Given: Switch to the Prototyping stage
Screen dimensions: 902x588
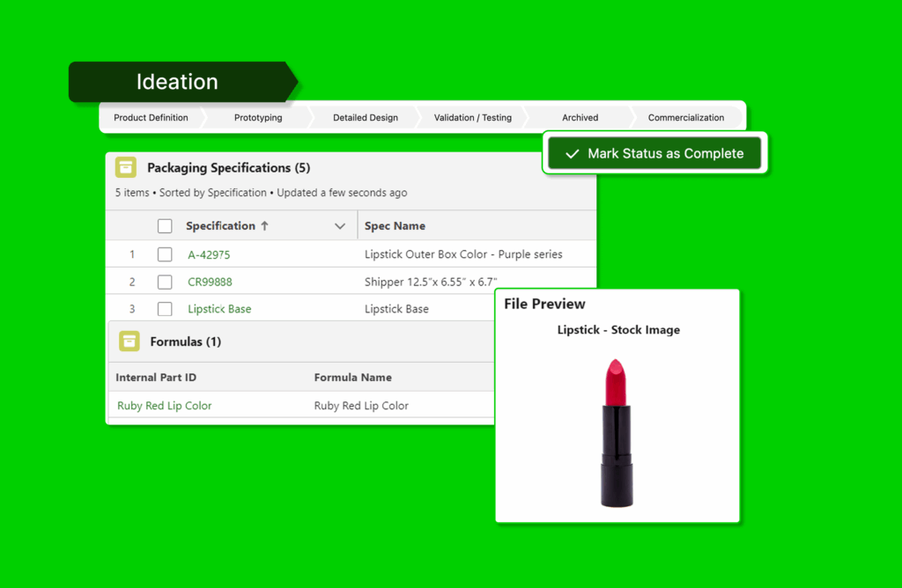Looking at the screenshot, I should pyautogui.click(x=258, y=117).
